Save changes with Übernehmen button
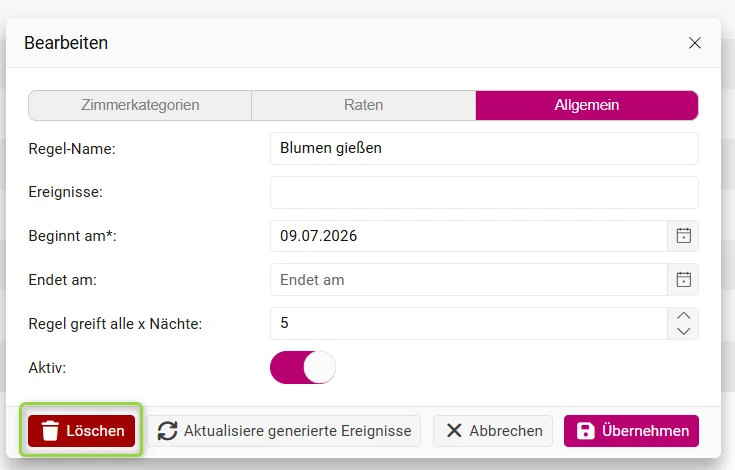735x470 pixels. point(631,431)
